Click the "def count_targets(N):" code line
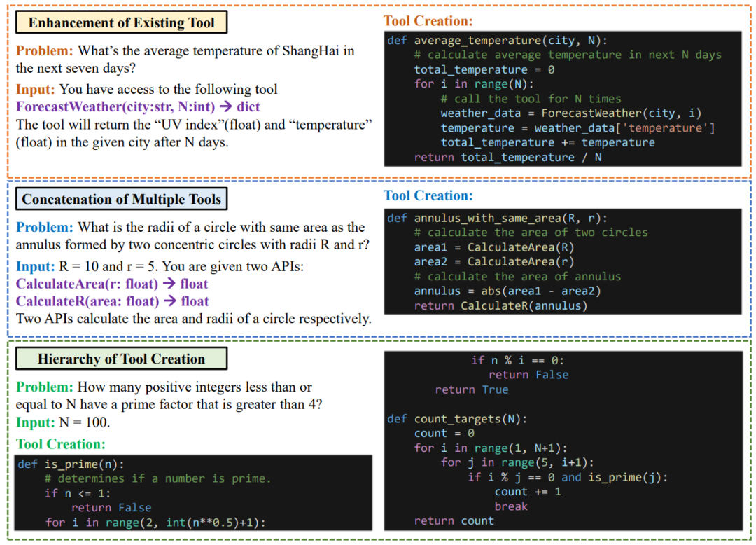The width and height of the screenshot is (756, 545). coord(457,419)
